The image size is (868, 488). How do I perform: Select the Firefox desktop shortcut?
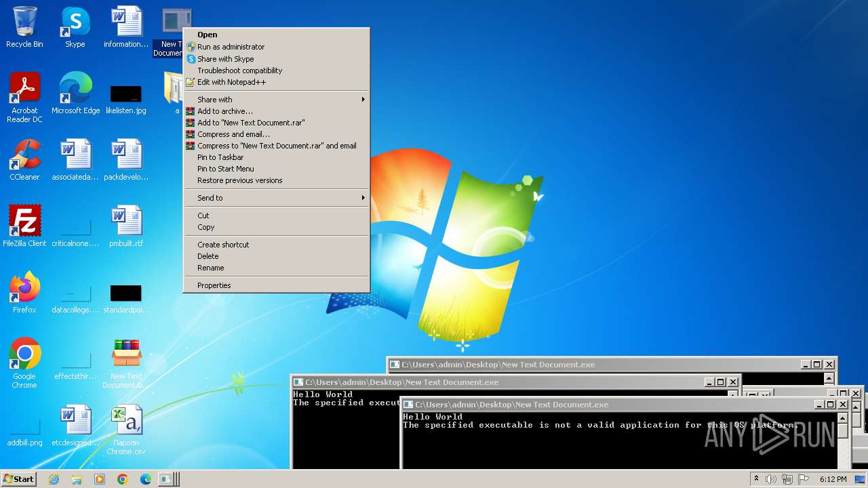24,293
